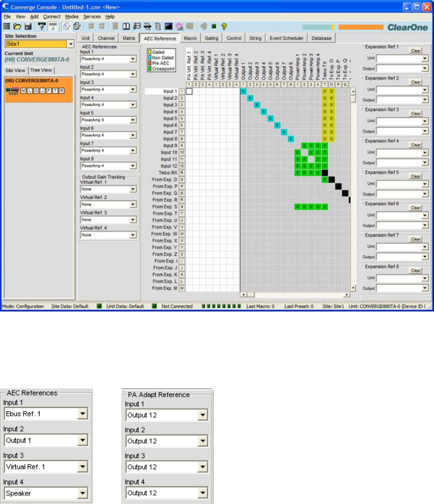
Task: Select slot T in unit site view
Action: [55, 91]
